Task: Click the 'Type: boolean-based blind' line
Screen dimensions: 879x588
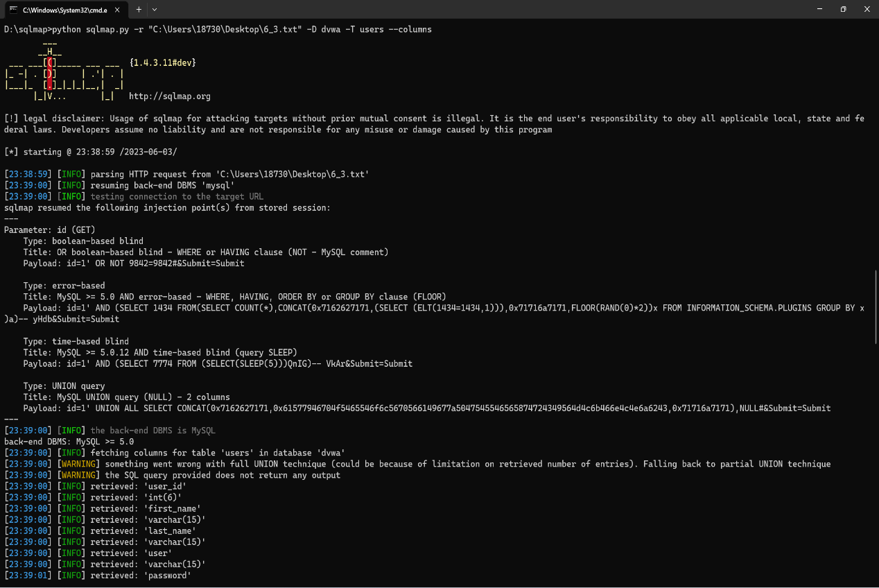Action: point(83,241)
